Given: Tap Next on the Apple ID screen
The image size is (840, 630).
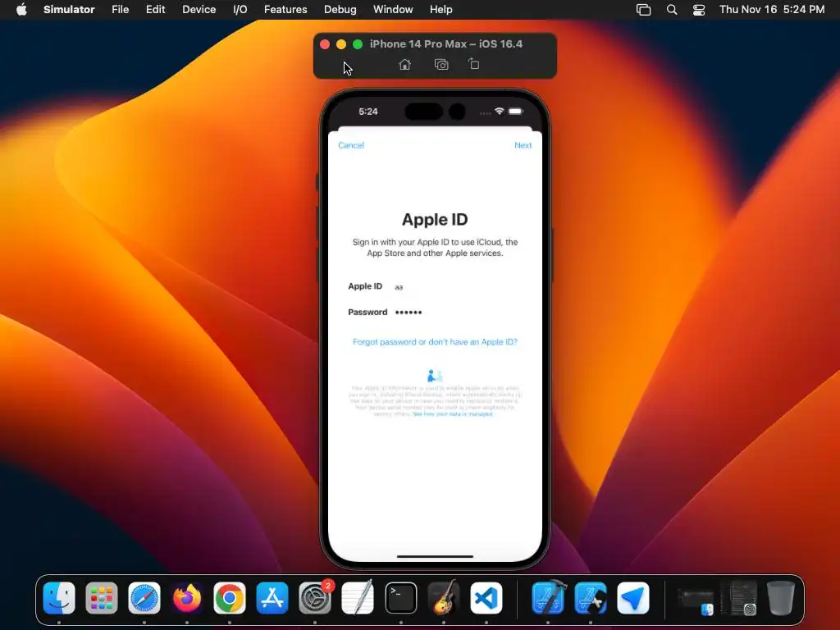Looking at the screenshot, I should [x=523, y=145].
